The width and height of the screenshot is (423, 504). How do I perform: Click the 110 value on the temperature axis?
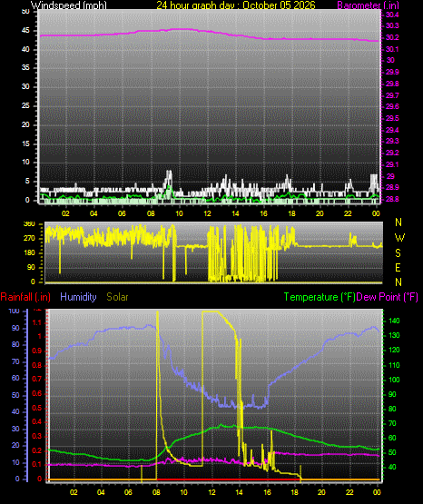pyautogui.click(x=394, y=365)
